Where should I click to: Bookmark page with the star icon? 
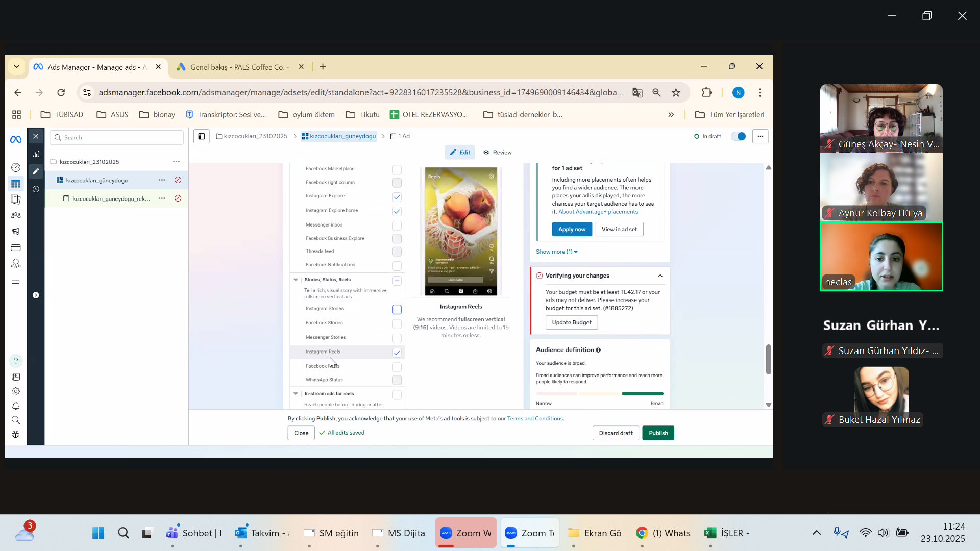click(676, 92)
